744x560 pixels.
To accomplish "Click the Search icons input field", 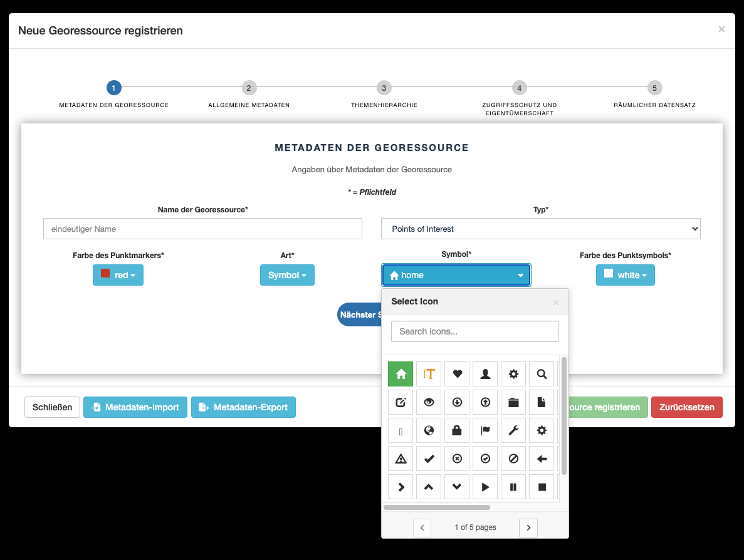I will click(x=474, y=331).
